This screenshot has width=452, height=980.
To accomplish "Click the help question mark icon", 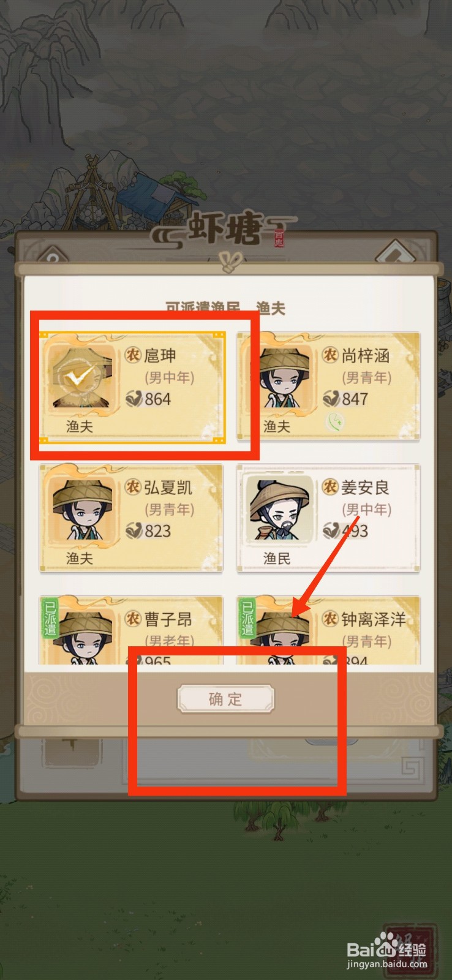I will click(x=51, y=255).
